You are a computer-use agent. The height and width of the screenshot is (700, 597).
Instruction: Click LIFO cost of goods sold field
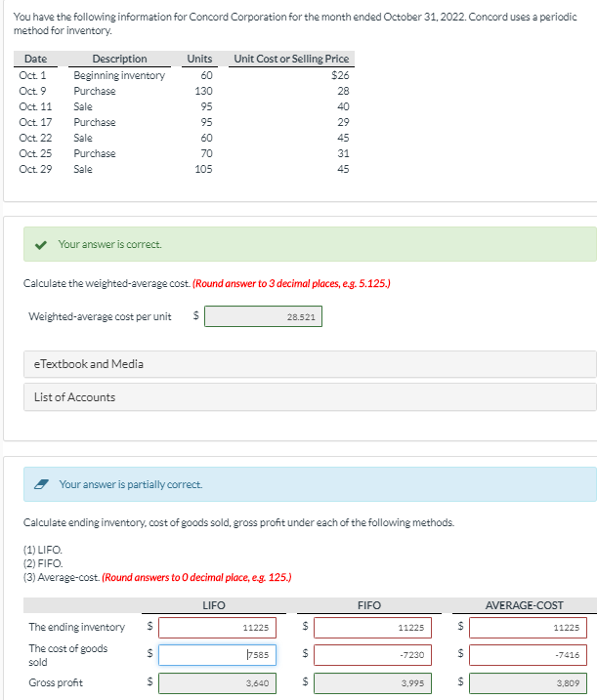[217, 655]
